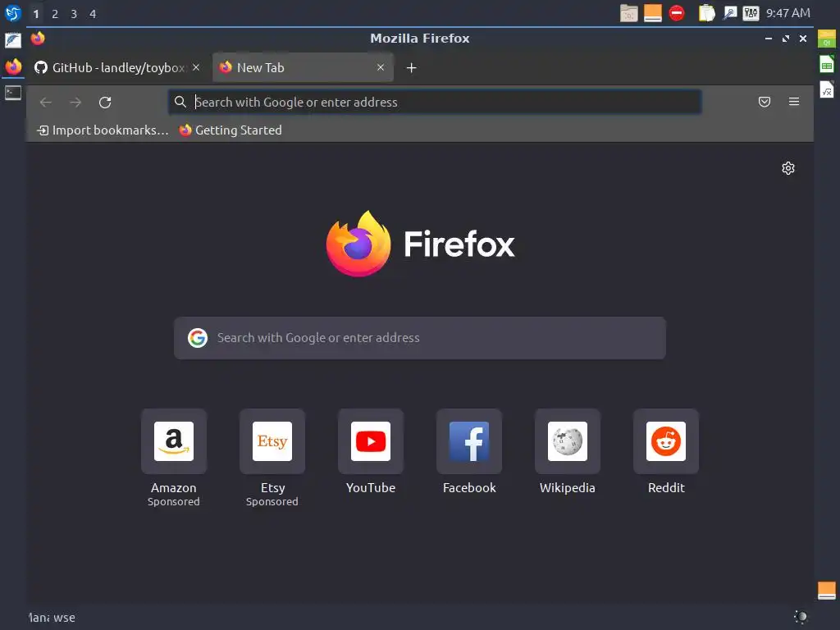840x630 pixels.
Task: Open the YouTube shortcut tile
Action: point(371,441)
